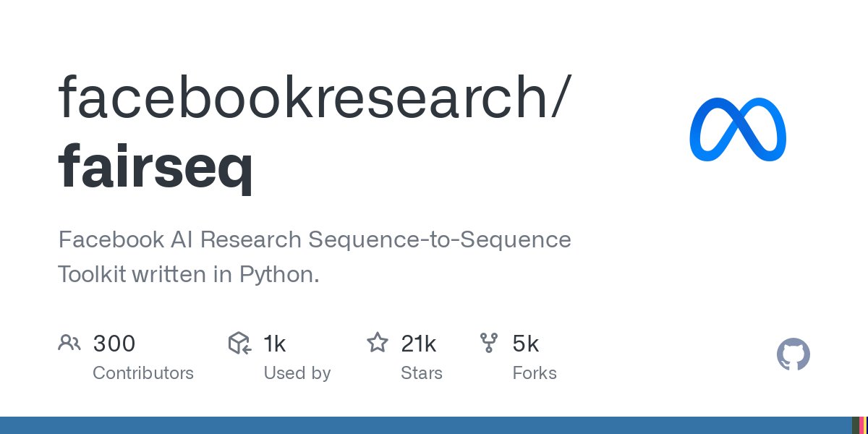Click the 1k used-by count
The height and width of the screenshot is (434, 868).
[x=275, y=344]
